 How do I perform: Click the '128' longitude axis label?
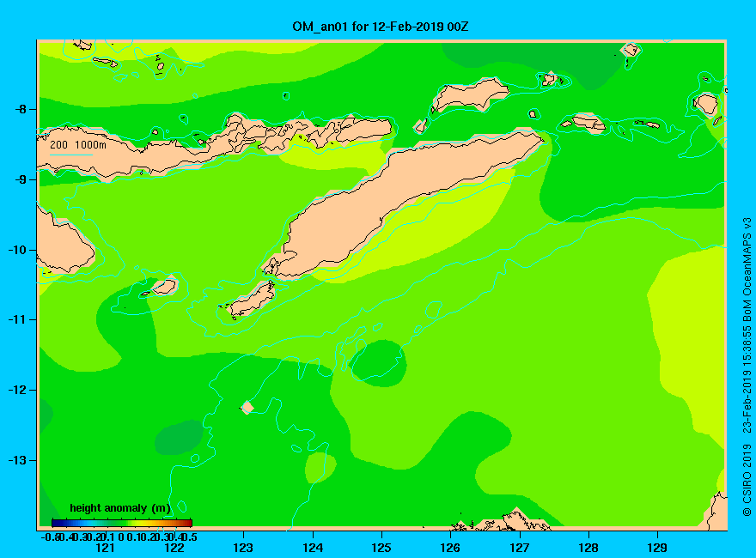click(x=588, y=548)
